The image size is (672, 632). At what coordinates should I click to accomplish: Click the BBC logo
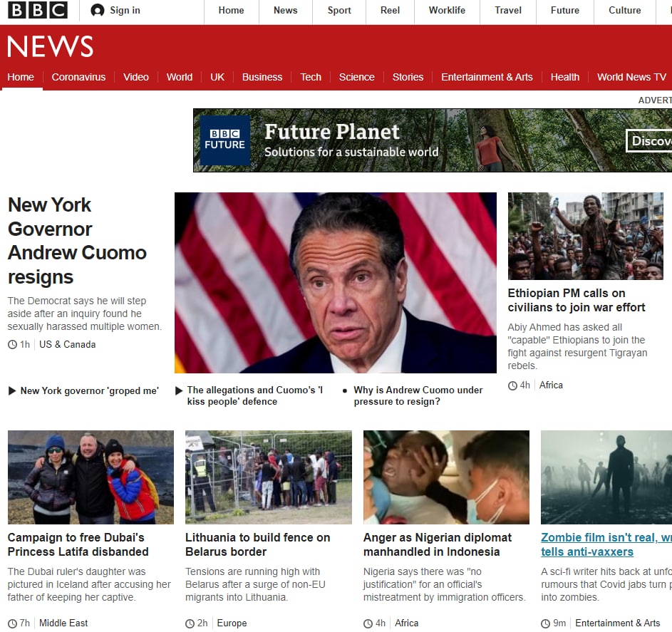38,10
